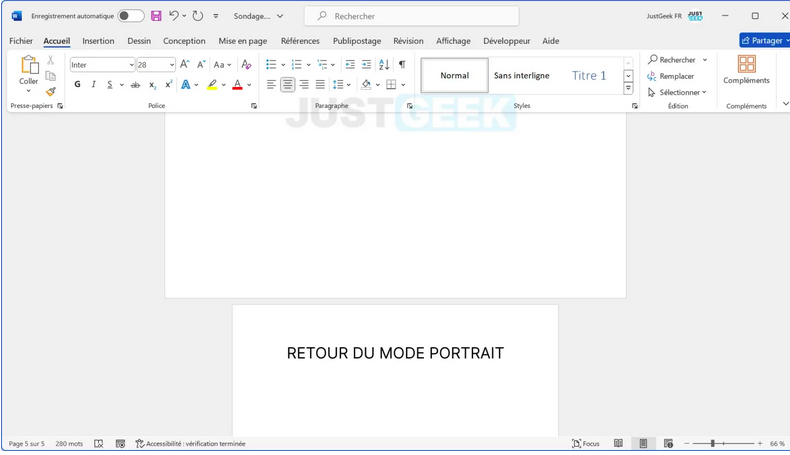This screenshot has width=790, height=455.
Task: Toggle paragraph marks pilcrow display
Action: tap(402, 64)
